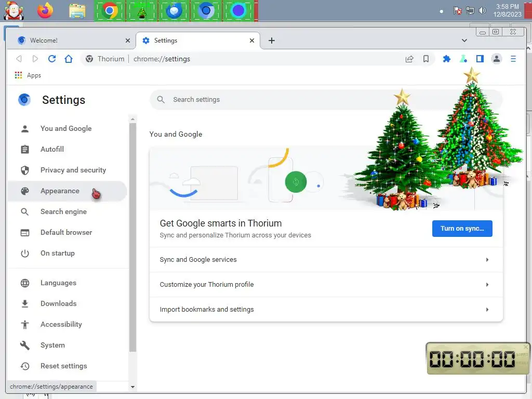
Task: Reload the settings page
Action: click(x=52, y=59)
